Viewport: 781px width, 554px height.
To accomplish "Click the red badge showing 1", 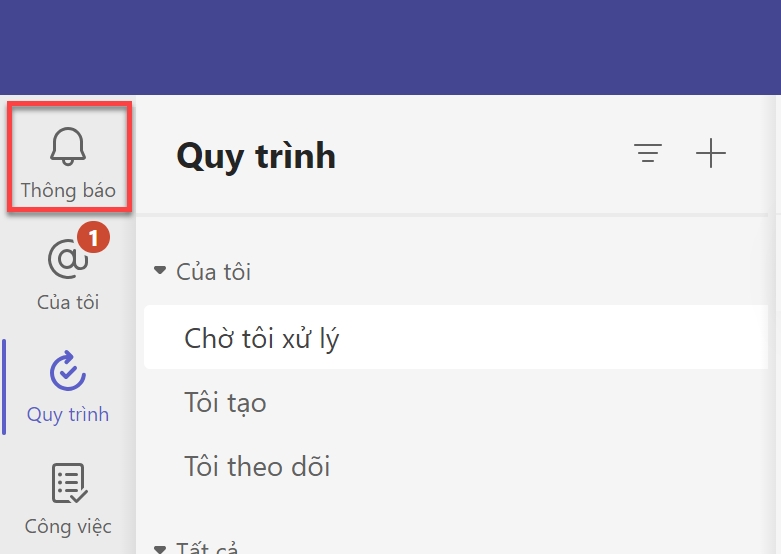I will [92, 239].
